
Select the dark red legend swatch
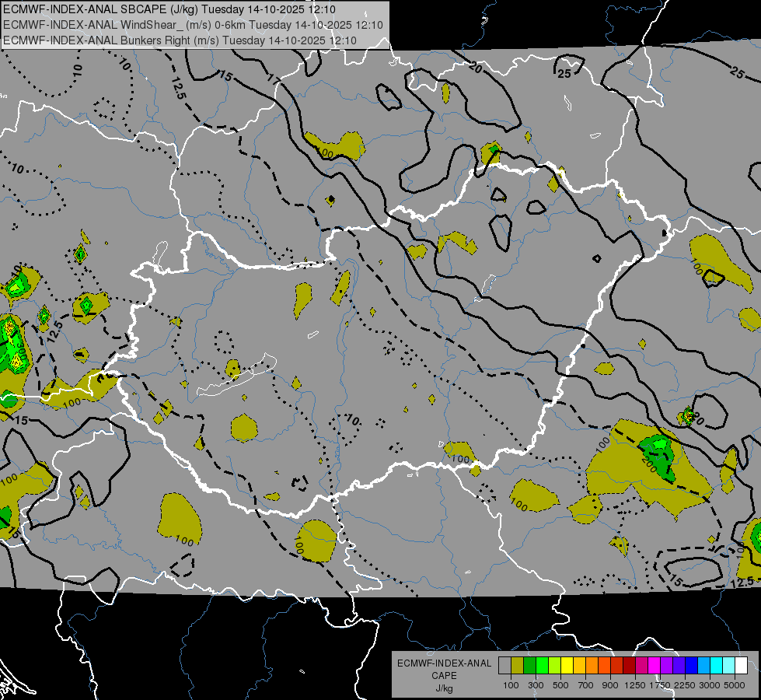[x=629, y=665]
